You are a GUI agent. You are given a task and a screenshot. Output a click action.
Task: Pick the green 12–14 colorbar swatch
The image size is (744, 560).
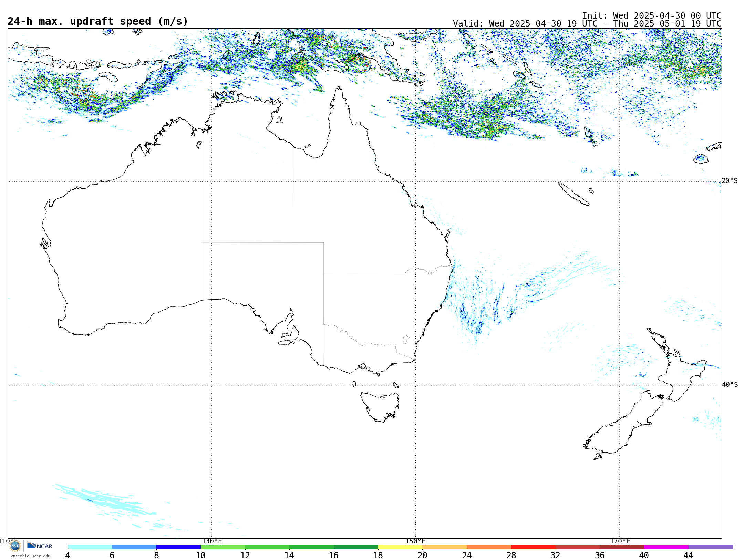click(x=267, y=547)
